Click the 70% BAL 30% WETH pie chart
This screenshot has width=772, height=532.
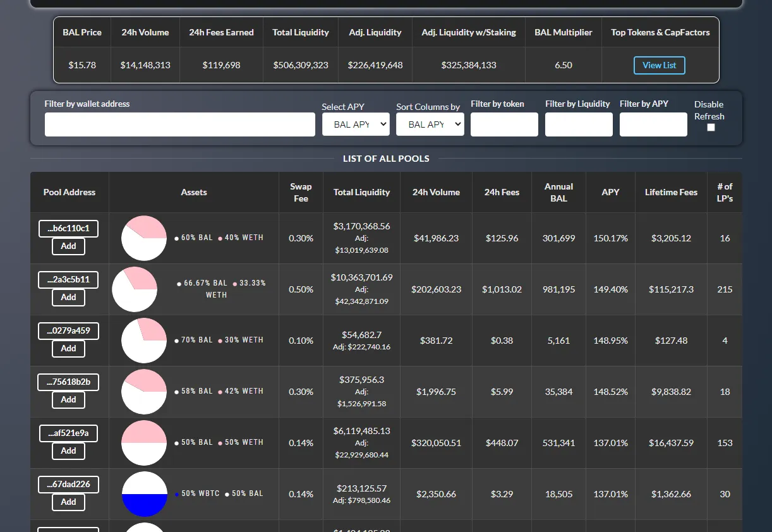pos(144,341)
